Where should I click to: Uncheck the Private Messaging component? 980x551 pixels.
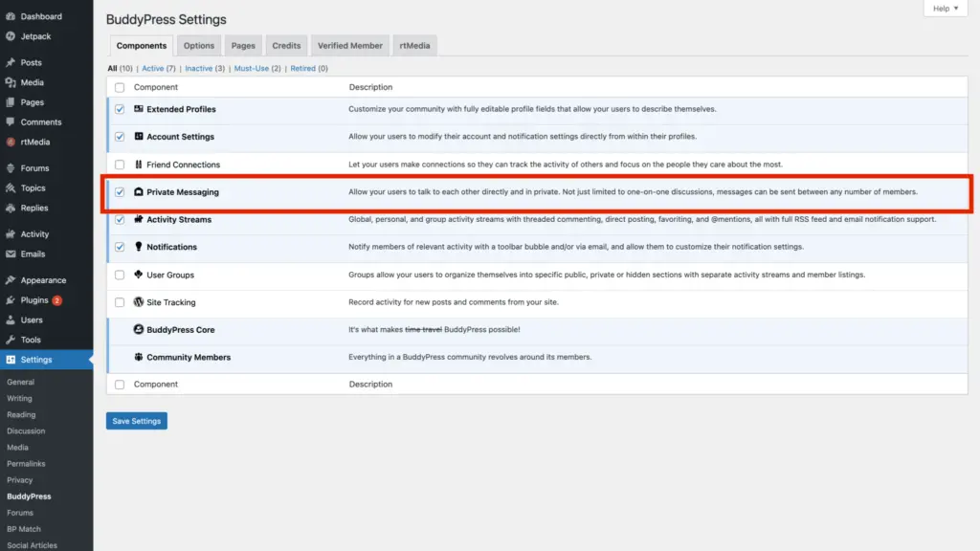[120, 192]
